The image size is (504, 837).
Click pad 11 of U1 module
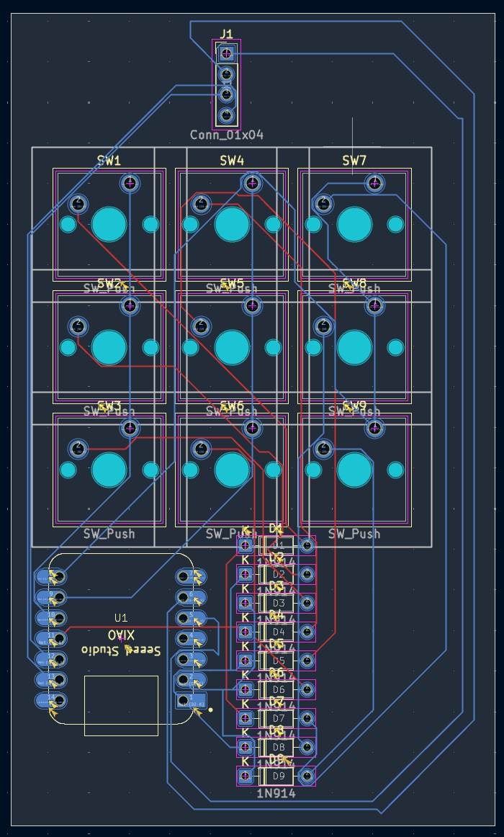[51, 638]
